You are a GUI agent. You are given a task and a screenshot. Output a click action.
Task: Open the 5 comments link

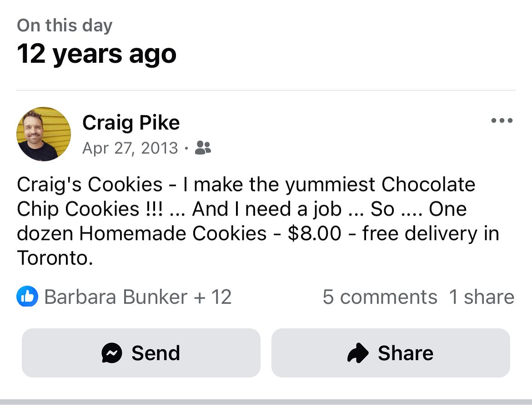pyautogui.click(x=380, y=297)
